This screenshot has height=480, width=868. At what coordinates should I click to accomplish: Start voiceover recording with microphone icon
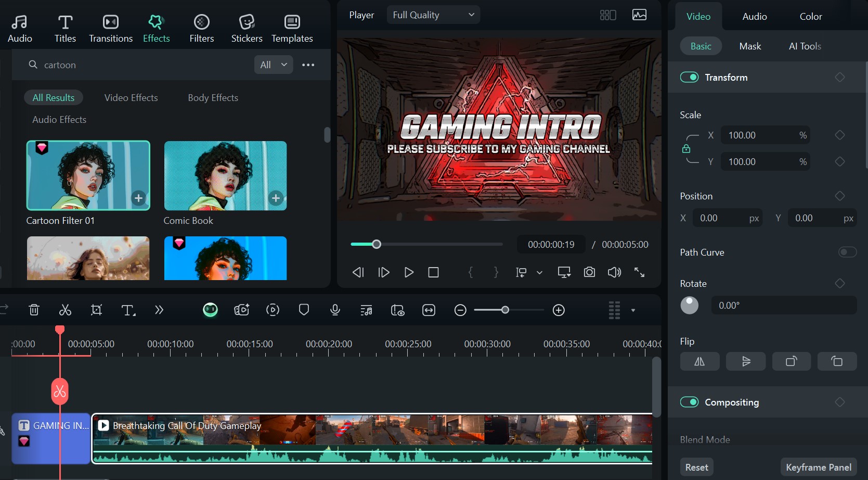(x=335, y=310)
